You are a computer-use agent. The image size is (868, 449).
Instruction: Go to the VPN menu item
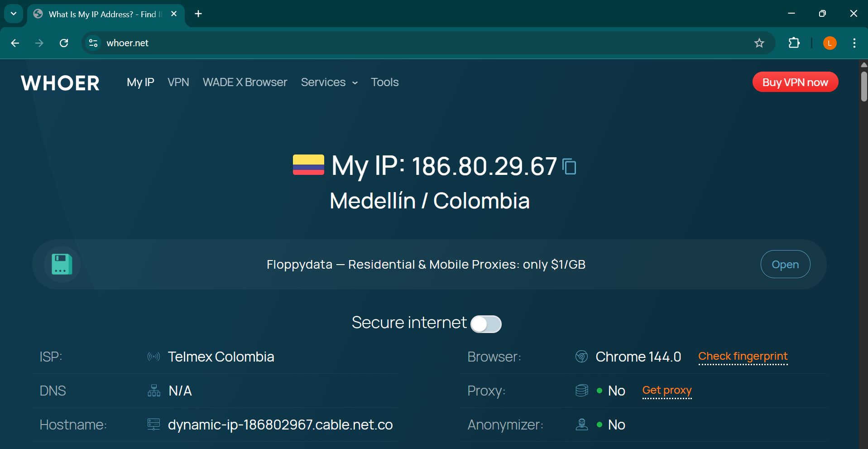point(178,82)
